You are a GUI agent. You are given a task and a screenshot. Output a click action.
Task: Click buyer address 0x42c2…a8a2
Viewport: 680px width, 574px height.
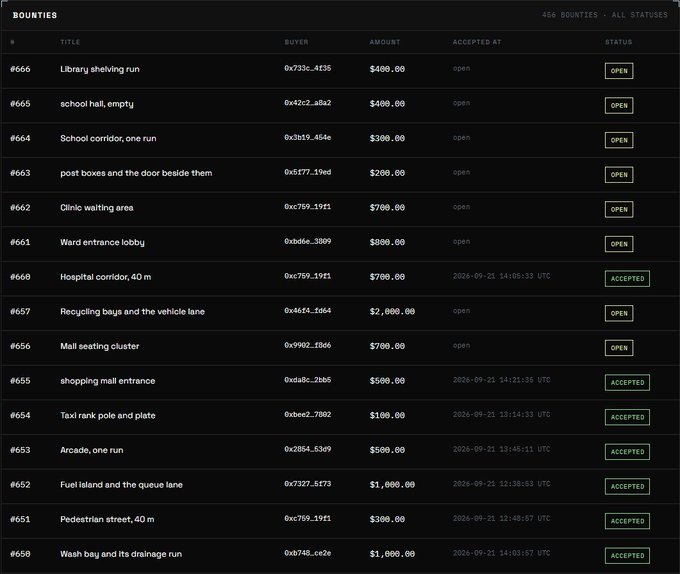[307, 103]
